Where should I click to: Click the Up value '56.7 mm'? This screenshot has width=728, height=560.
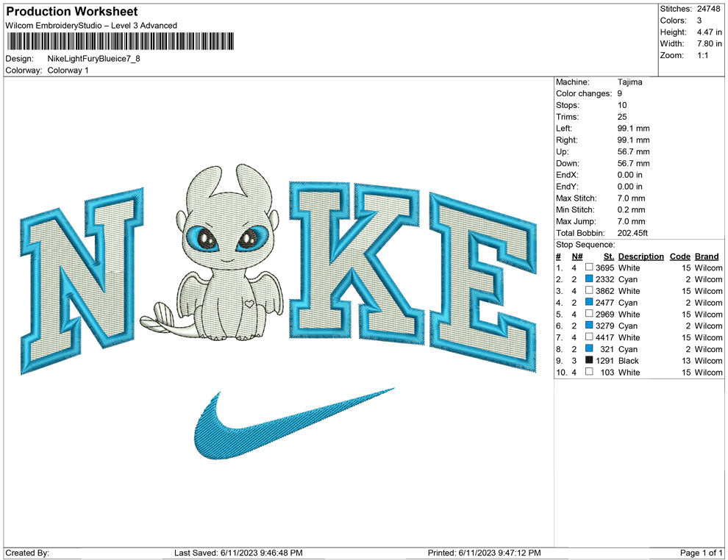(634, 151)
